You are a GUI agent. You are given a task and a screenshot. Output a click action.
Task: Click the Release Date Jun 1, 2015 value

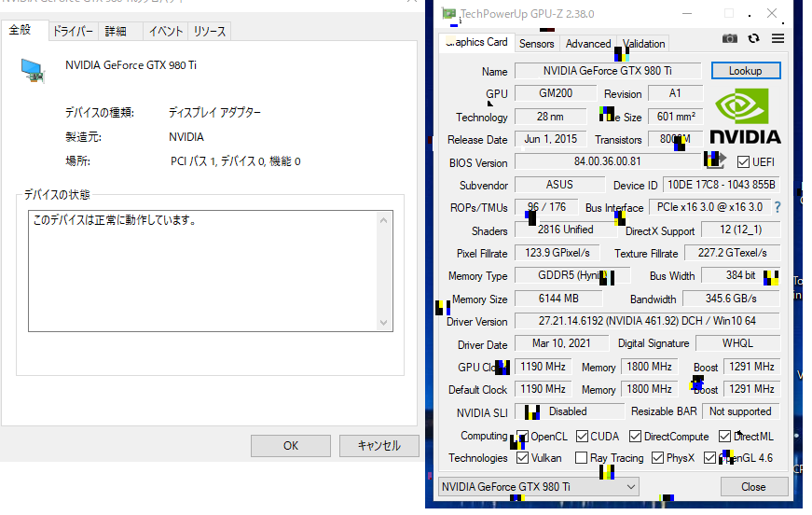550,139
